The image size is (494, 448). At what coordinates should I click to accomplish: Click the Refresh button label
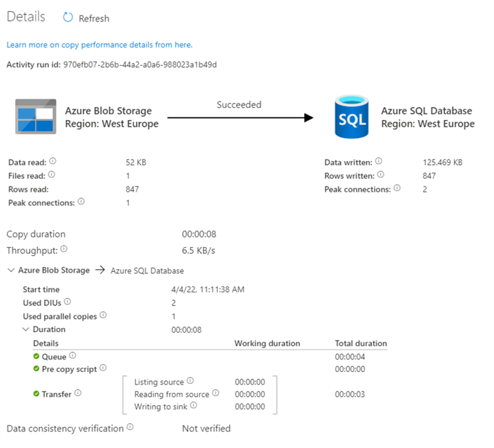coord(94,19)
